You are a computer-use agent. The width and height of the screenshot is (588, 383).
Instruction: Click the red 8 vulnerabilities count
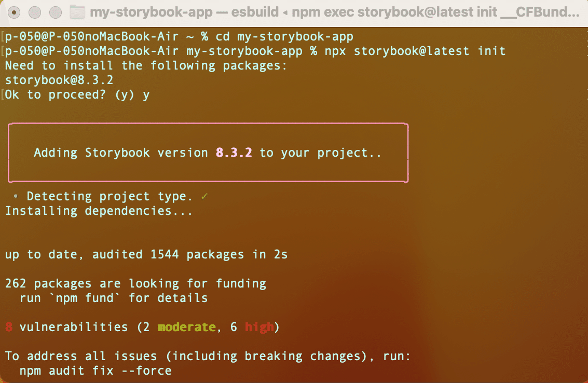coord(9,327)
